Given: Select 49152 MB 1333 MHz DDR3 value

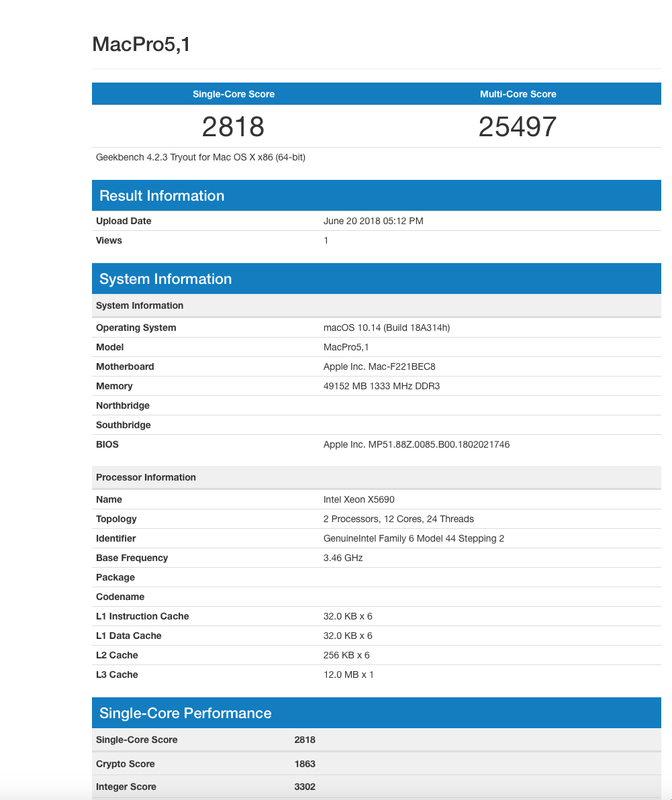Looking at the screenshot, I should point(382,386).
